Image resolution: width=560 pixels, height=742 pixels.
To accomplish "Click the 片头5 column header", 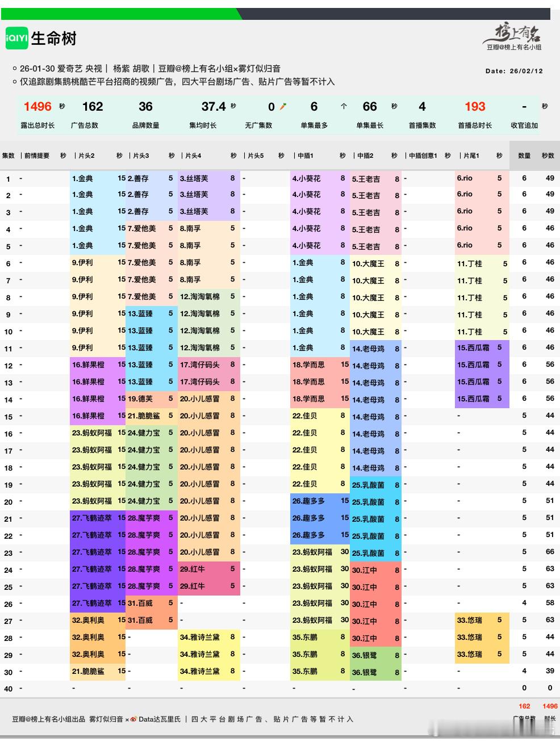I will [x=256, y=156].
